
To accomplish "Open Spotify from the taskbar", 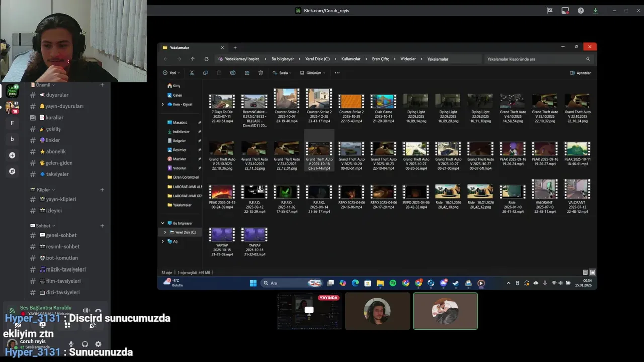I will pos(393,283).
